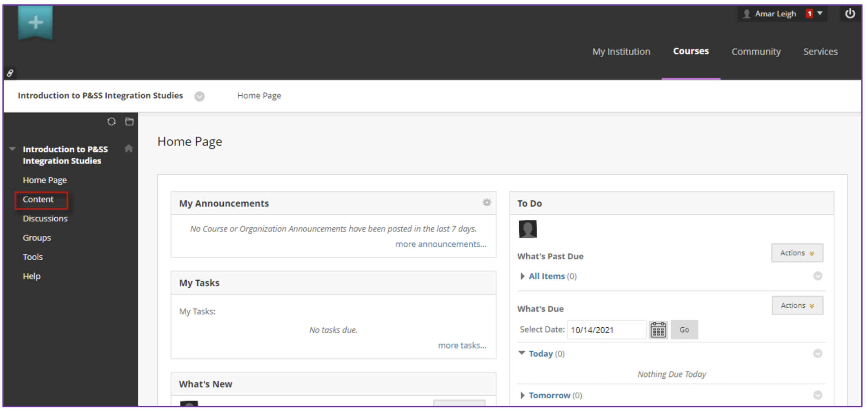868x411 pixels.
Task: Open Home Page in course menu
Action: pyautogui.click(x=45, y=180)
